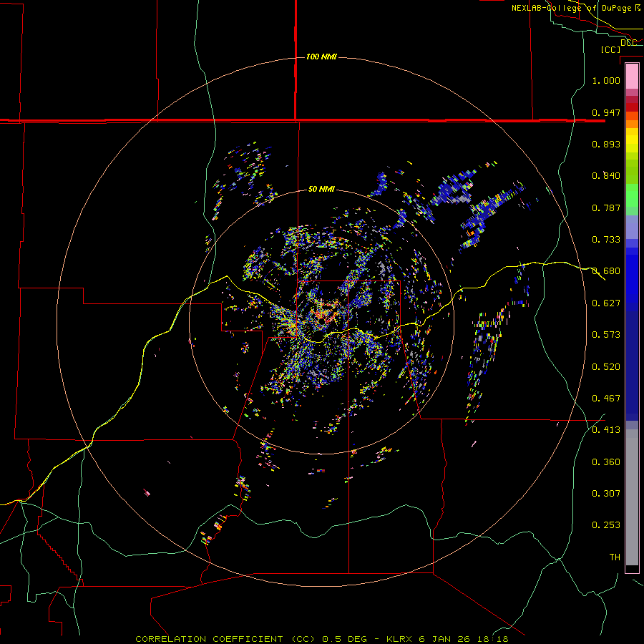The width and height of the screenshot is (644, 644).
Task: Click the 0.787 legend value
Action: 606,208
